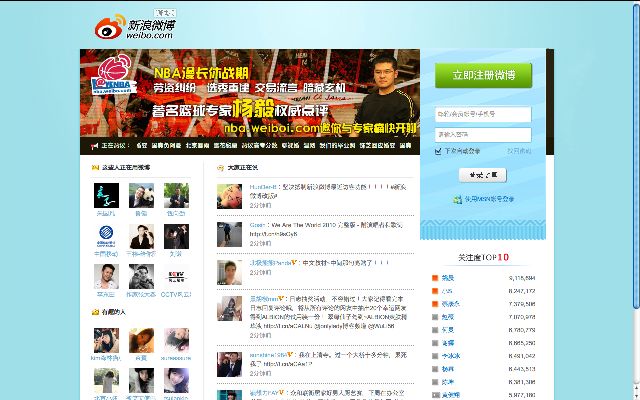Click the first avatar in the feed
The width and height of the screenshot is (640, 400).
tap(230, 194)
